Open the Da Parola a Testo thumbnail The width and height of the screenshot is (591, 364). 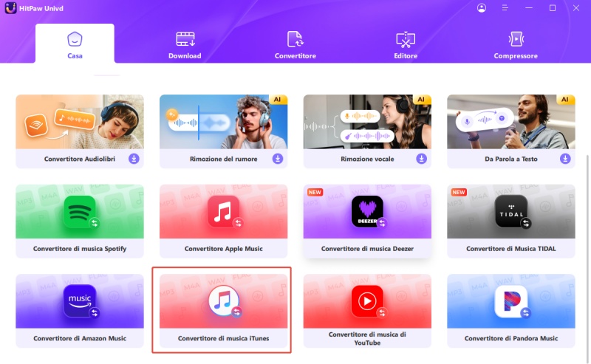511,122
